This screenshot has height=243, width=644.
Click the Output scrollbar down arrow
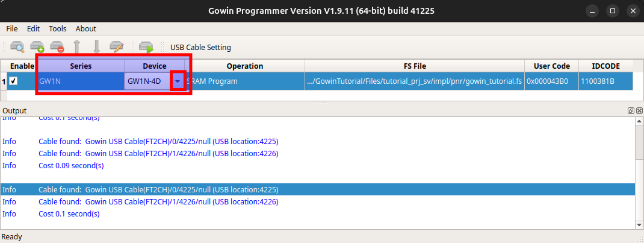point(639,224)
